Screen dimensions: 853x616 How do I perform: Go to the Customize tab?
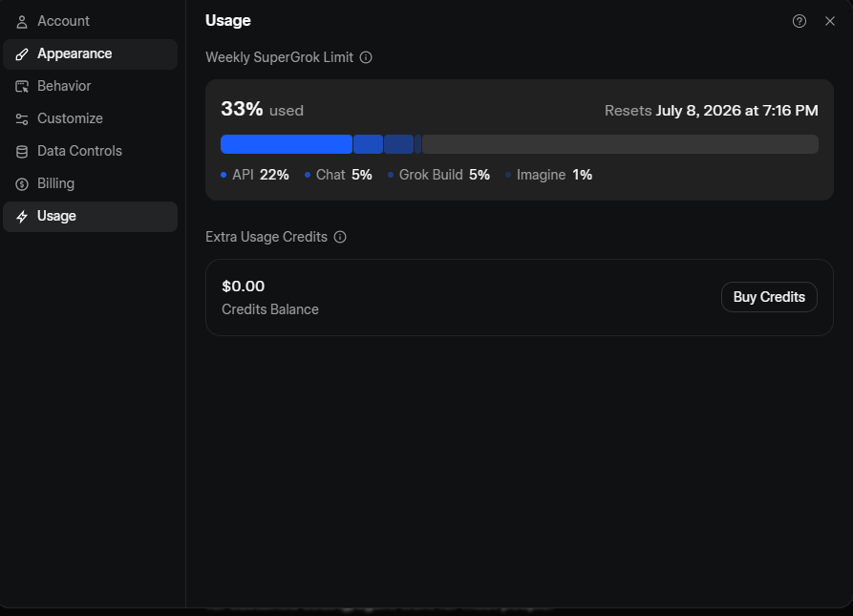click(x=91, y=118)
